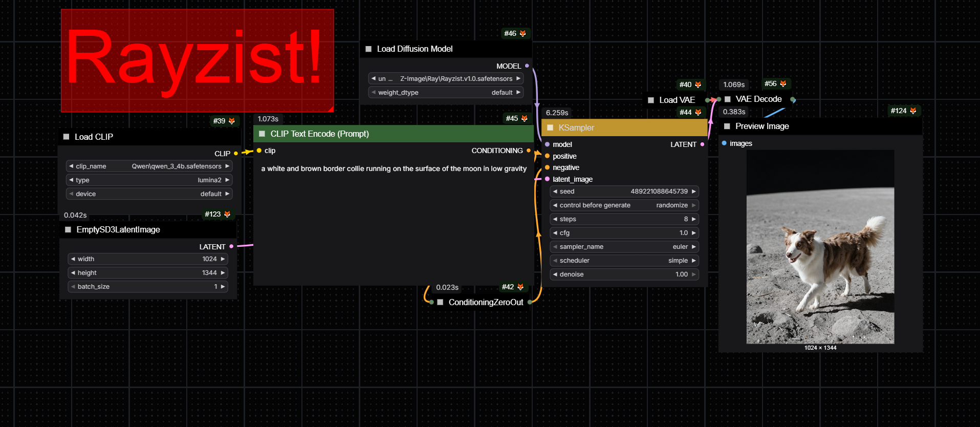Open the clip_name selector in Load CLIP
Viewport: 980px width, 427px height.
(149, 166)
